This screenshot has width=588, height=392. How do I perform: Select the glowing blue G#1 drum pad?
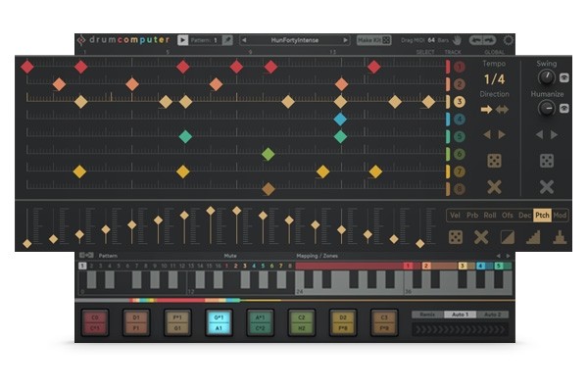point(219,322)
